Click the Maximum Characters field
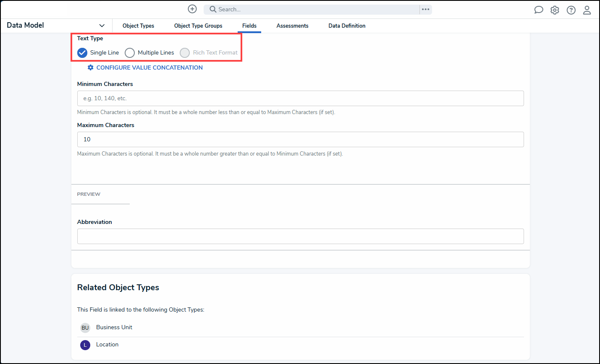The height and width of the screenshot is (364, 600). pos(300,140)
